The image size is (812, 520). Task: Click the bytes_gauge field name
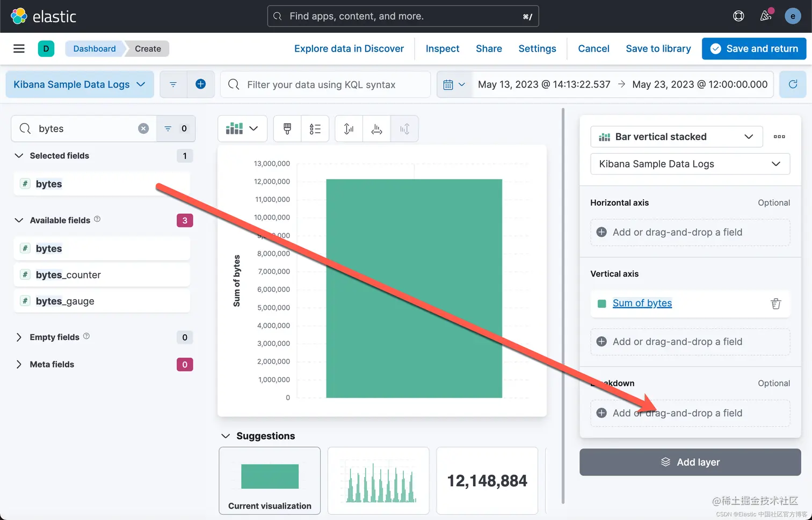65,301
